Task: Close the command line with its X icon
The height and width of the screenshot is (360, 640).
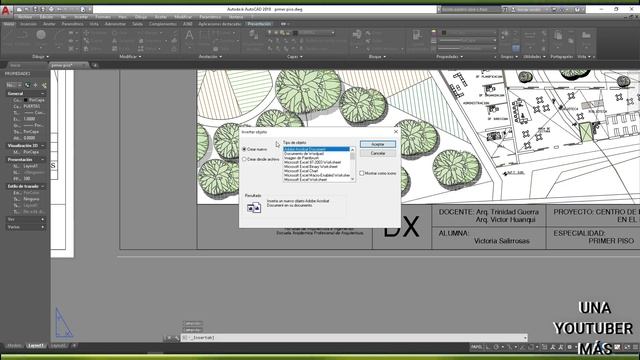Action: [169, 338]
